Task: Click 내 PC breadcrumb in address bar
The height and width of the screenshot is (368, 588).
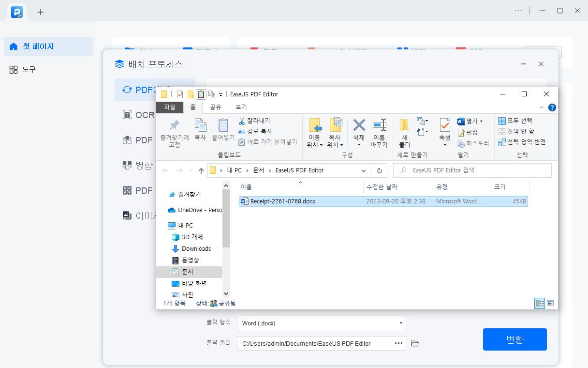Action: click(235, 170)
